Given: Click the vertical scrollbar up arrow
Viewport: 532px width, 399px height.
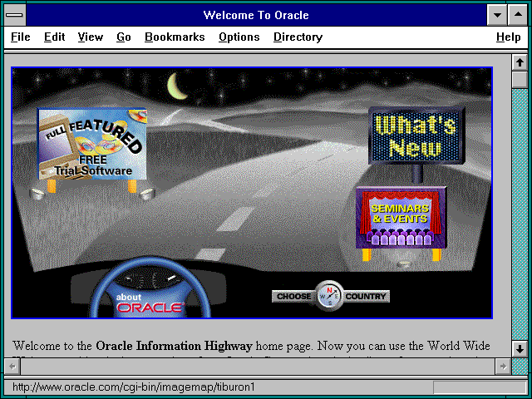Looking at the screenshot, I should (520, 62).
